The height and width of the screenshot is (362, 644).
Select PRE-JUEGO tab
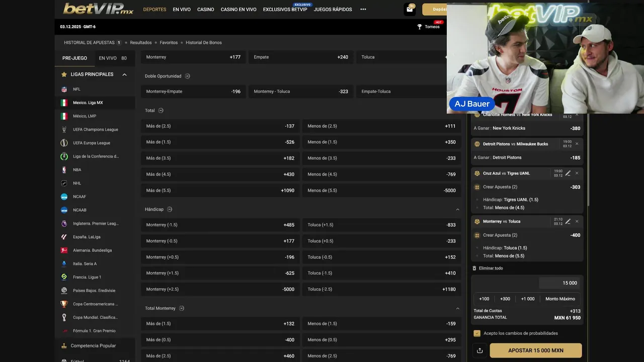(x=74, y=58)
